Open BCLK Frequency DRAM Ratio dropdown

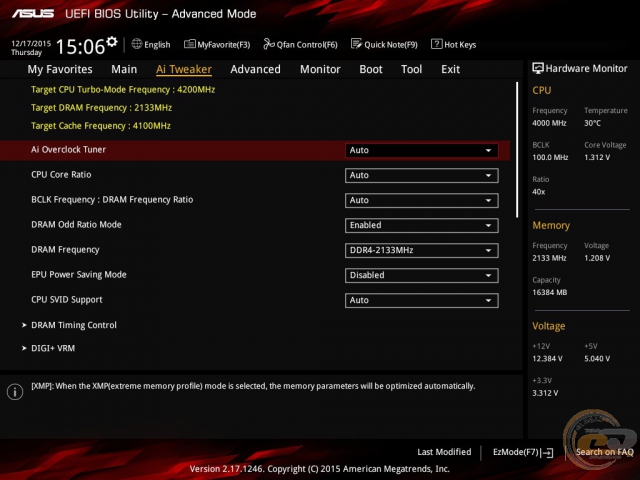421,200
